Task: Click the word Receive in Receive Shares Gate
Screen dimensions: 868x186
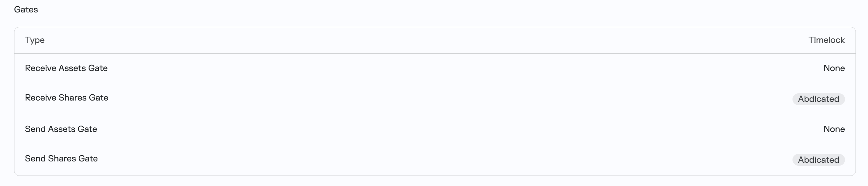Action: point(40,98)
